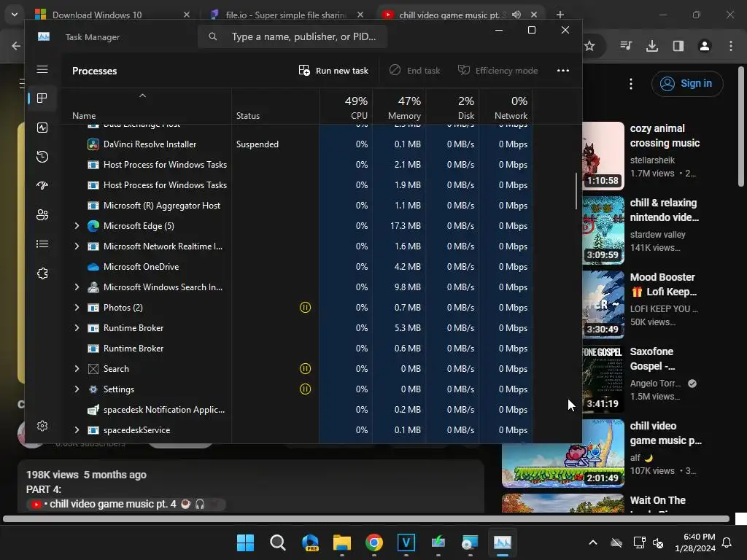
Task: Open Startup apps page in sidebar
Action: point(42,186)
